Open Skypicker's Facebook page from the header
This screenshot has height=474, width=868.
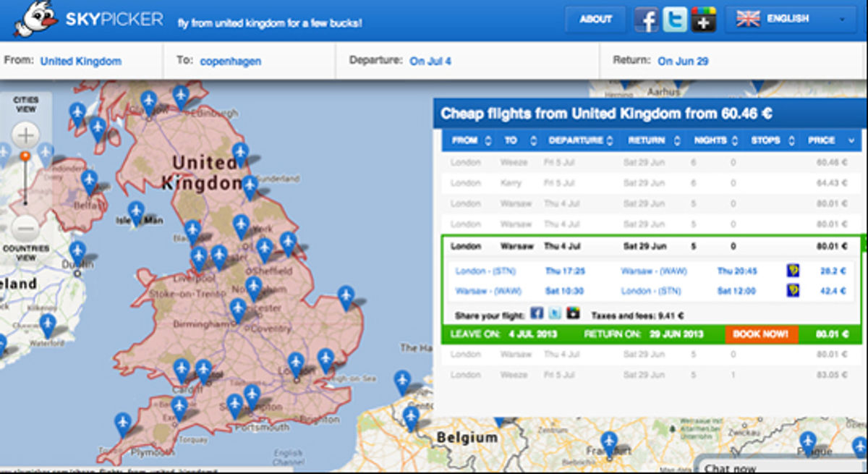click(647, 20)
